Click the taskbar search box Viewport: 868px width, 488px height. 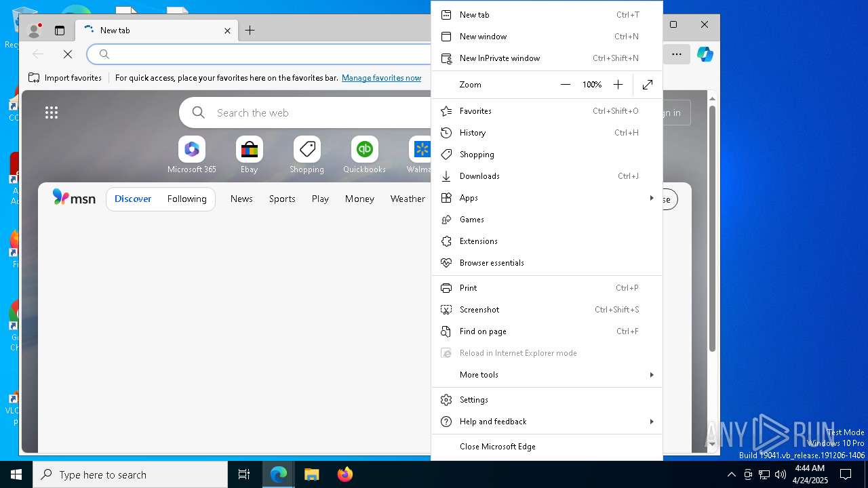click(x=130, y=474)
